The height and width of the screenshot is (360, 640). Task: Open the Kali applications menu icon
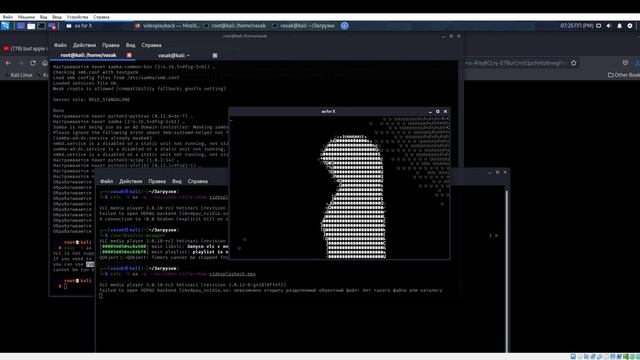click(x=5, y=26)
